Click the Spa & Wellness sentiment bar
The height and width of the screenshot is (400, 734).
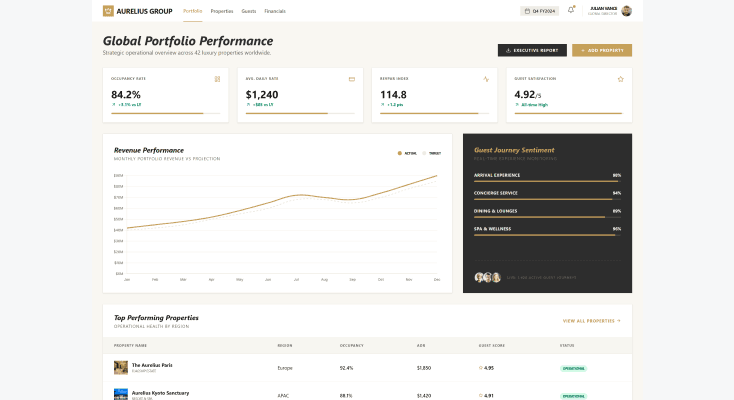[547, 235]
